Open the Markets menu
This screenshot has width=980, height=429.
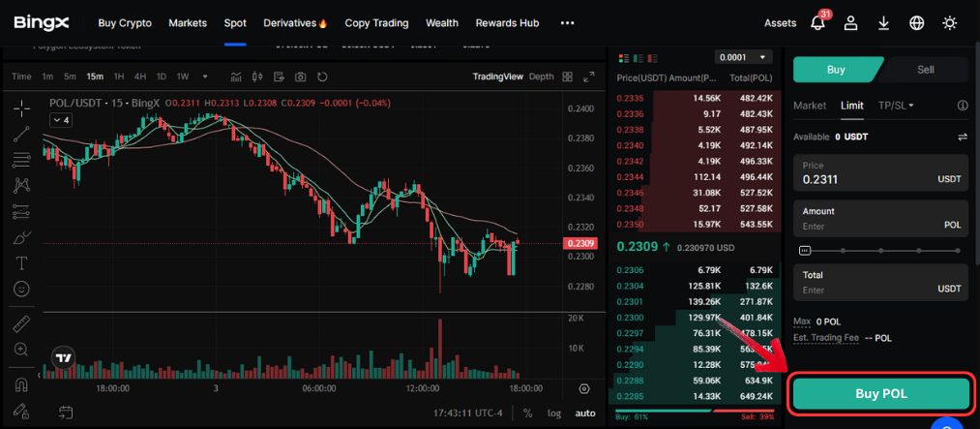(x=188, y=23)
